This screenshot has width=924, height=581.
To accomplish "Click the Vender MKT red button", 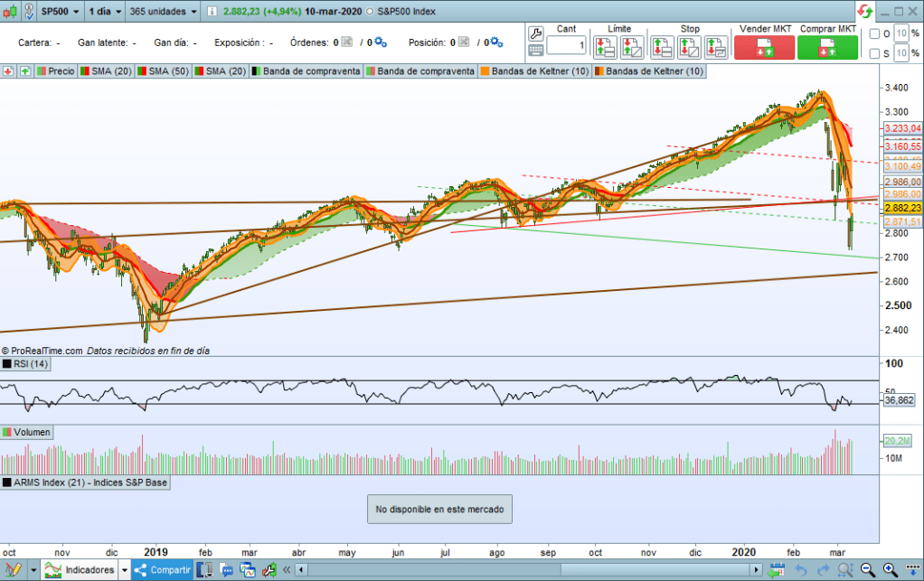I will (x=764, y=48).
